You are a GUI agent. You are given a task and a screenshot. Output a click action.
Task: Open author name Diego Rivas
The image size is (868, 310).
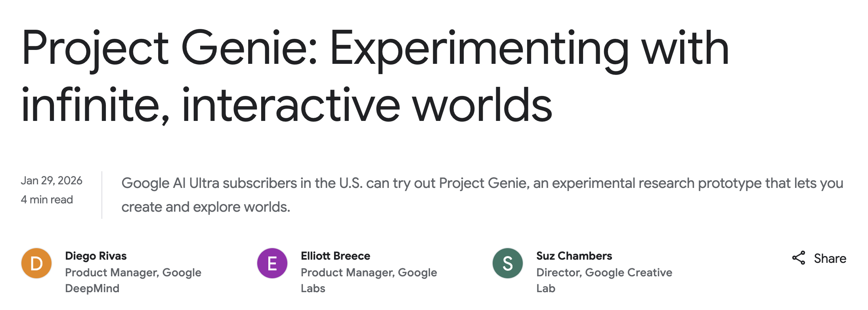coord(96,256)
